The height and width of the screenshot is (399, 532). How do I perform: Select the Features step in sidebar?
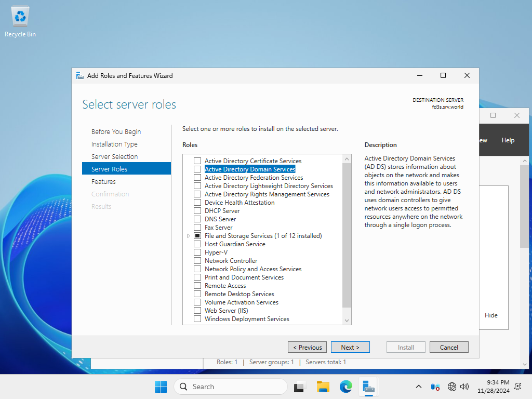point(103,181)
